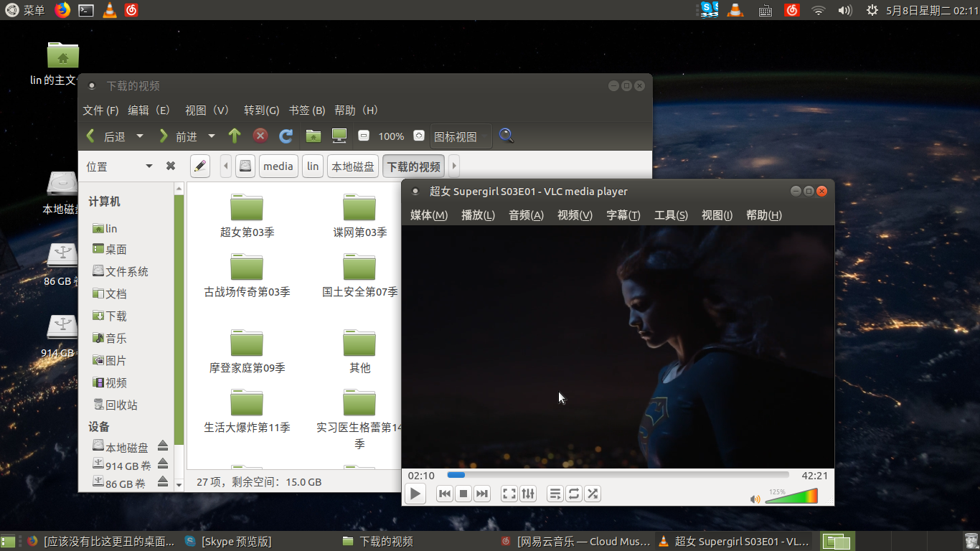Screen dimensions: 980x551
Task: Zoom out in file manager
Action: click(364, 136)
